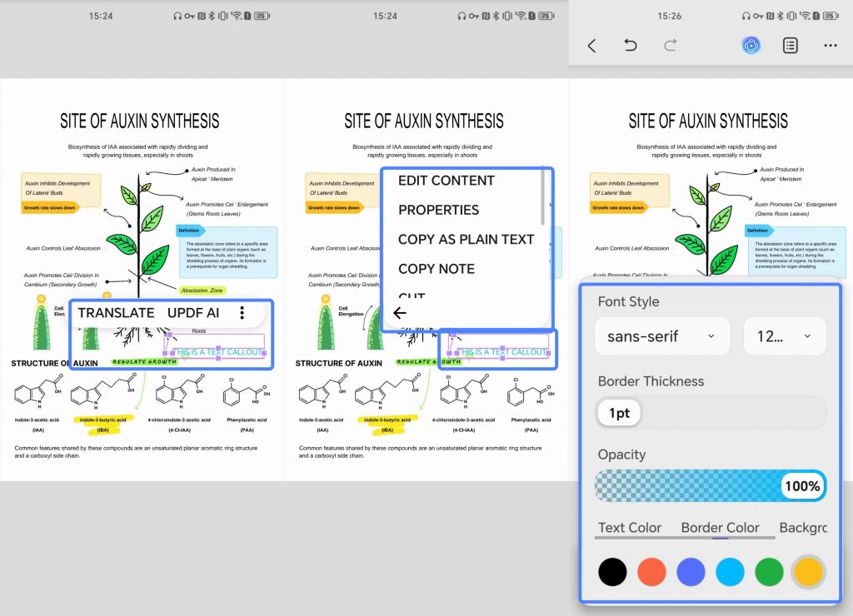
Task: Tap UPDF AI in the popup toolbar
Action: (x=193, y=313)
